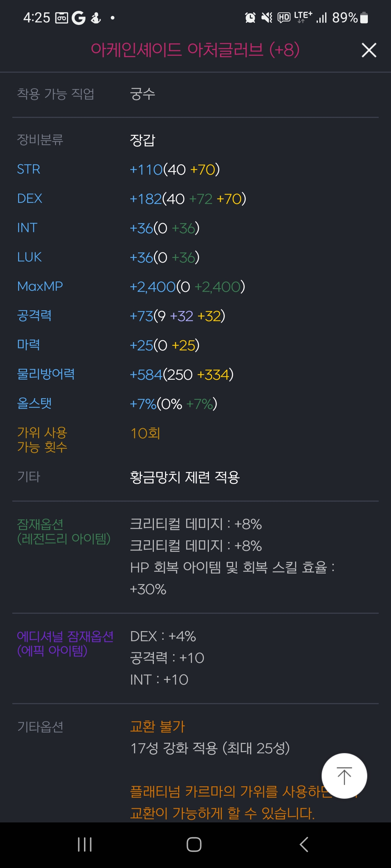Image resolution: width=391 pixels, height=868 pixels.
Task: Tap the signal strength bars icon
Action: (x=321, y=17)
